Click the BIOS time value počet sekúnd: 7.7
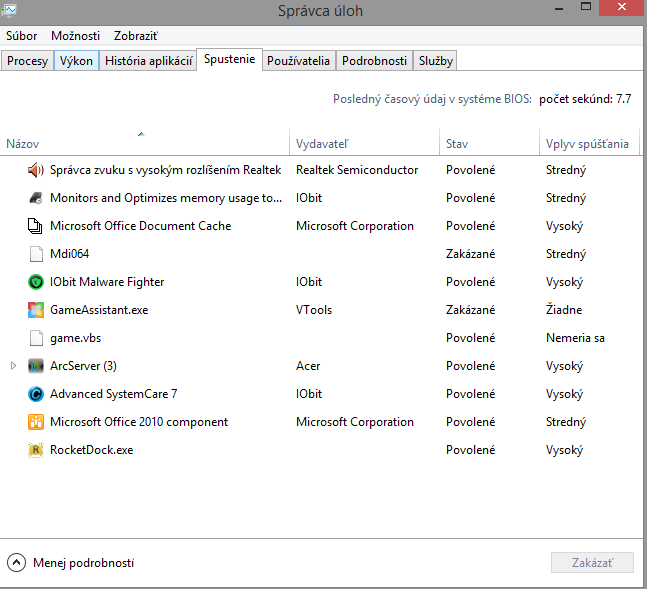The width and height of the screenshot is (647, 589). pyautogui.click(x=585, y=99)
